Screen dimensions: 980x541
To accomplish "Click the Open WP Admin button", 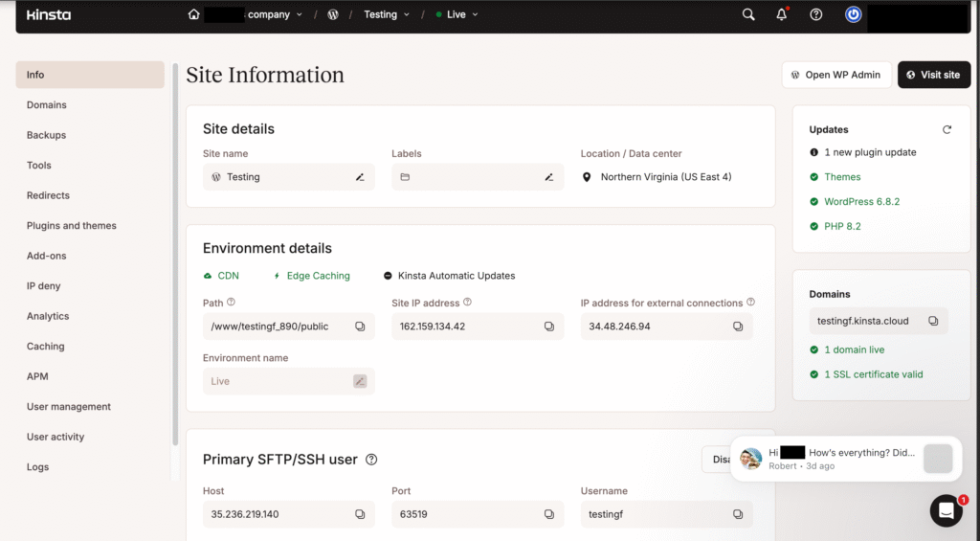I will [836, 75].
